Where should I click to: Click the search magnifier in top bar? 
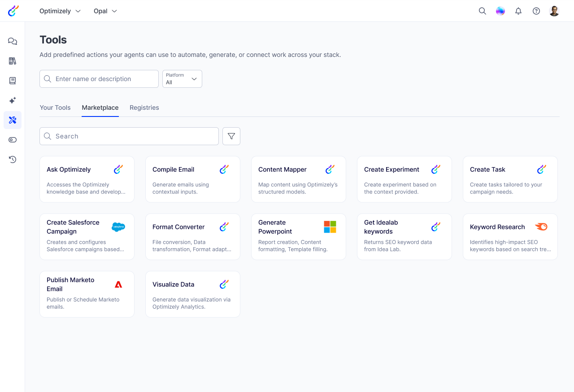coord(483,11)
